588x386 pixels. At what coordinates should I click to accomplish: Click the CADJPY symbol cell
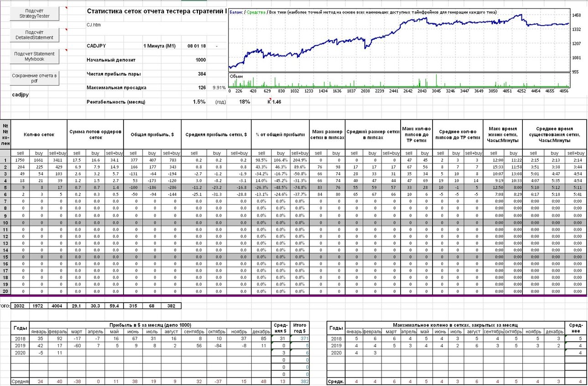[97, 46]
